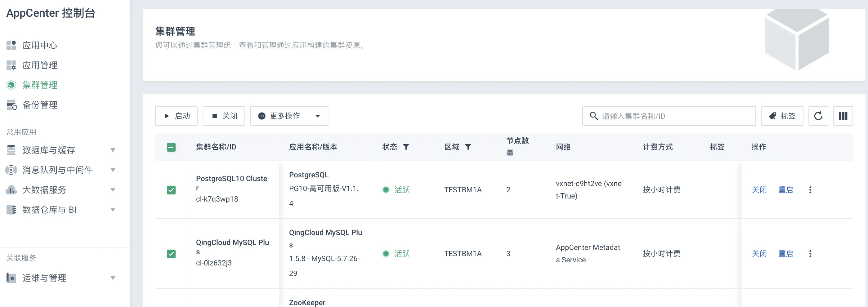Open the column display settings icon
The height and width of the screenshot is (307, 868).
(x=843, y=116)
